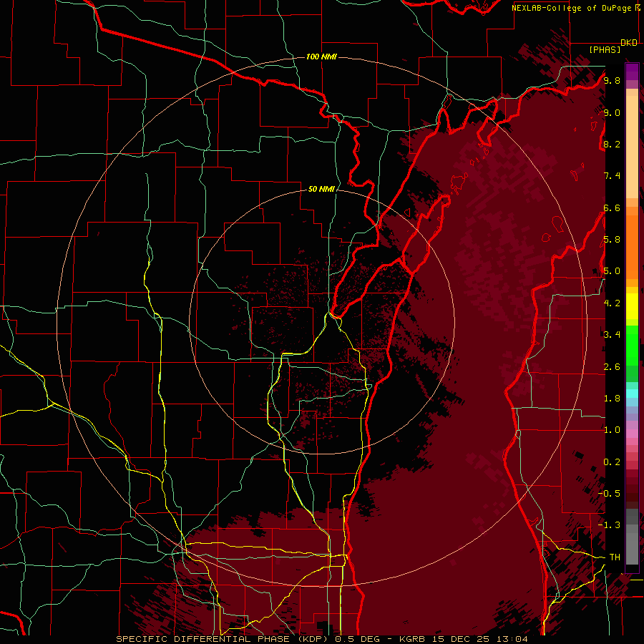Pick the purple top segment of the color bar
Screen dimensions: 644x644
pyautogui.click(x=632, y=72)
